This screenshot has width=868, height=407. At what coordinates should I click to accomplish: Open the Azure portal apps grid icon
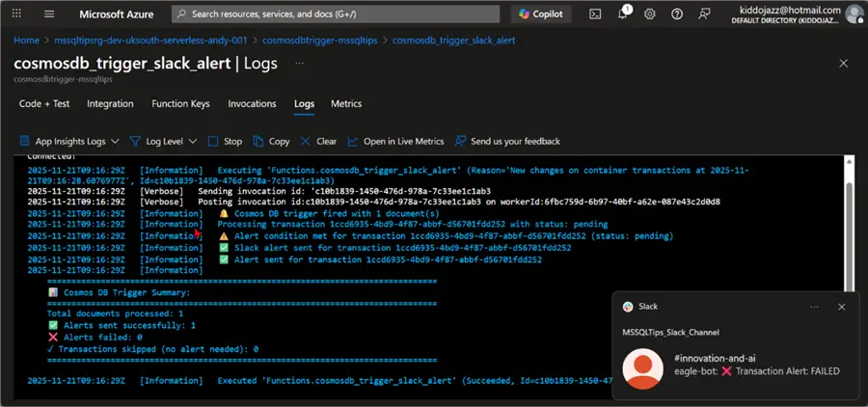pos(16,14)
